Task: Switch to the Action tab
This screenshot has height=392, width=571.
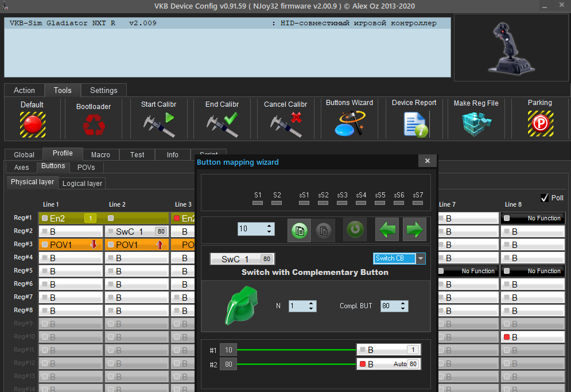Action: (25, 90)
